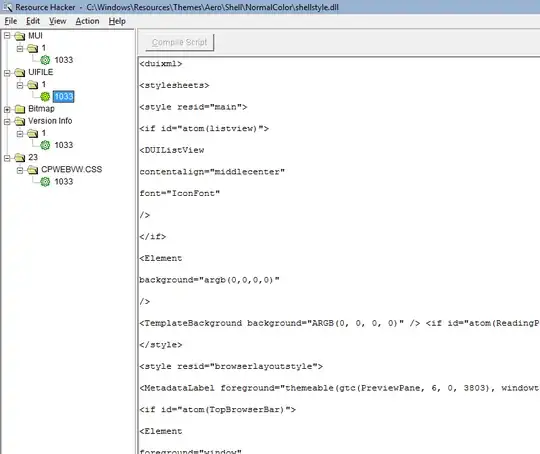Click the CPWEBVW.CSS folder icon
The width and height of the screenshot is (540, 454).
[x=33, y=170]
